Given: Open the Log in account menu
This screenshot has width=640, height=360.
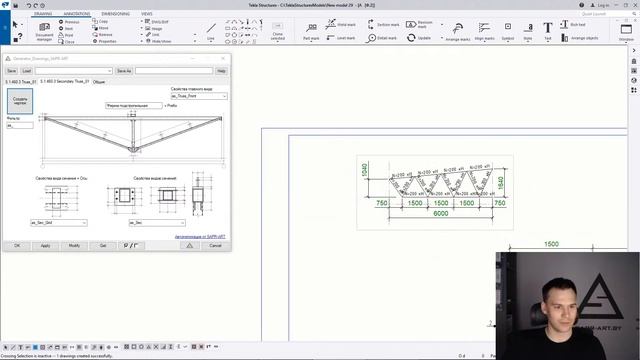Looking at the screenshot, I should click(x=600, y=5).
